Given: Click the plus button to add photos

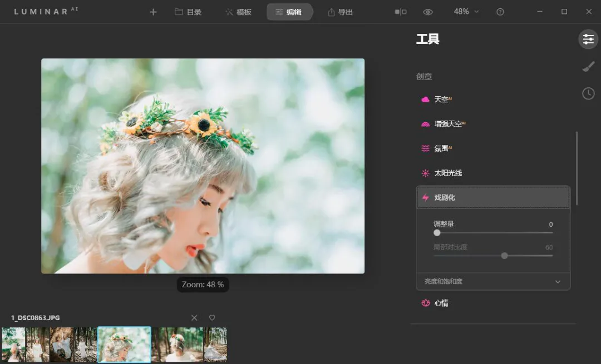Looking at the screenshot, I should 153,11.
